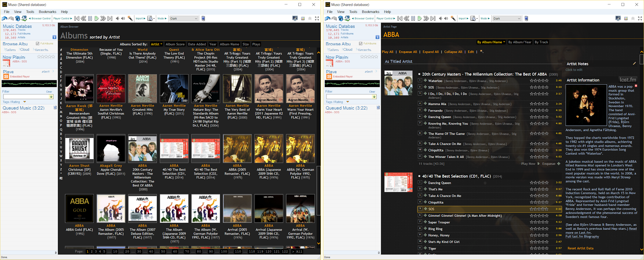Expand Tags / Rating arrow in right window
This screenshot has height=260, width=644.
point(348,102)
